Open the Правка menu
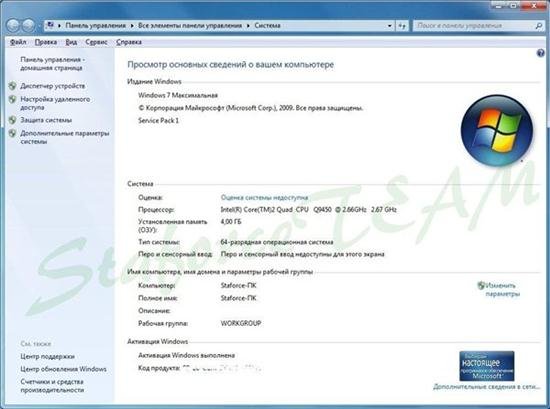This screenshot has height=409, width=550. 46,42
